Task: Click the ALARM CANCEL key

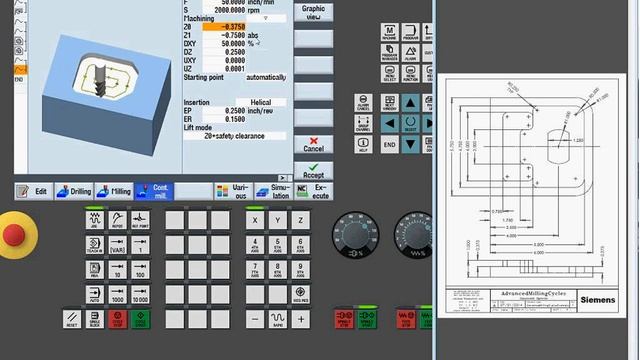Action: pyautogui.click(x=363, y=103)
